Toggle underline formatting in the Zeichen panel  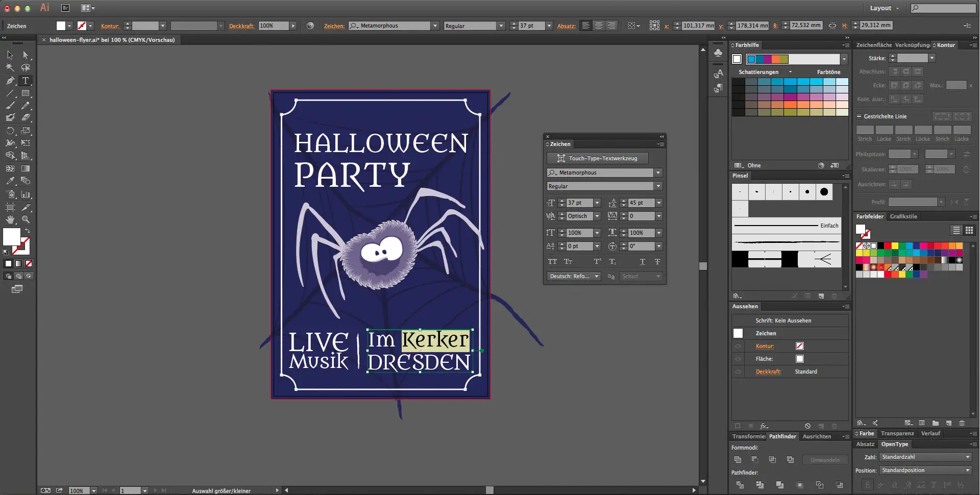click(642, 261)
